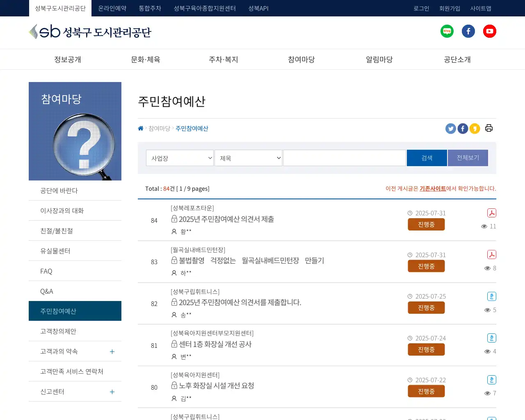
Task: Expand 신고센터 submenu
Action: click(112, 392)
